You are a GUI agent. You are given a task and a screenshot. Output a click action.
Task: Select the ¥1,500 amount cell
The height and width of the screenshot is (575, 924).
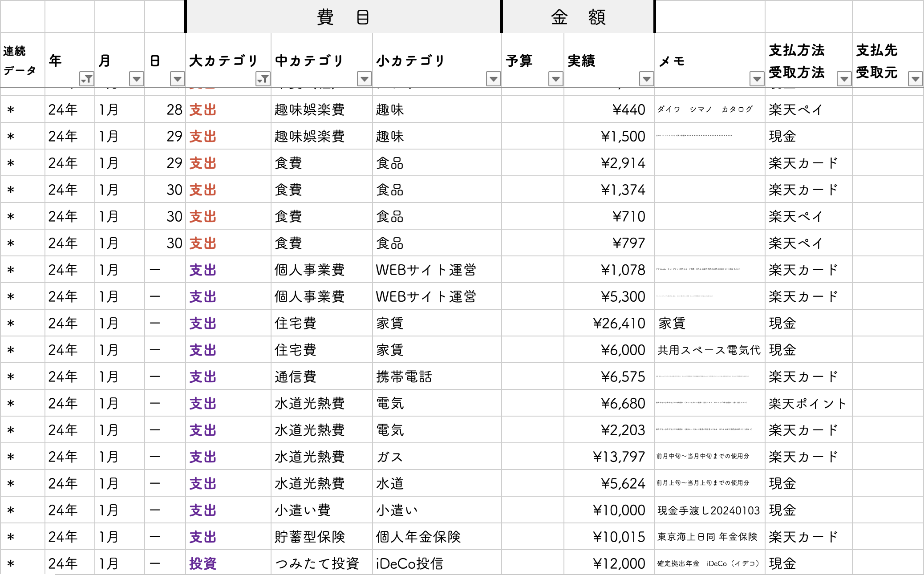pos(609,136)
